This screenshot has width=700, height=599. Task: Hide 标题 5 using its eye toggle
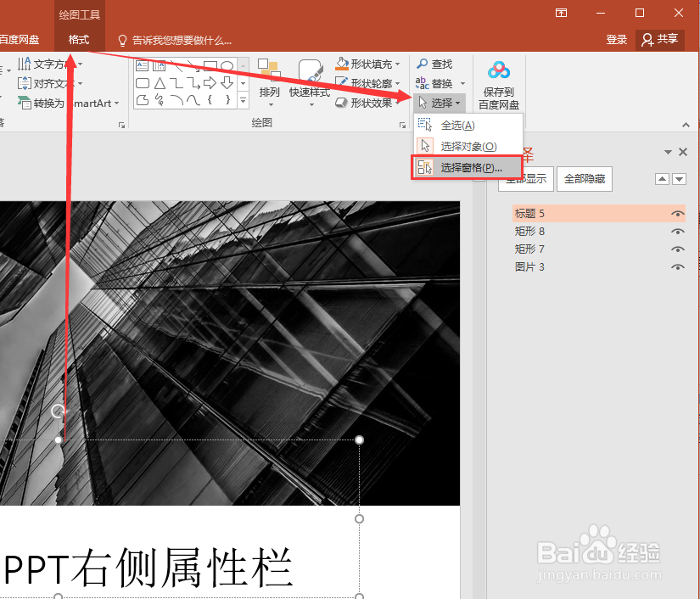[677, 214]
